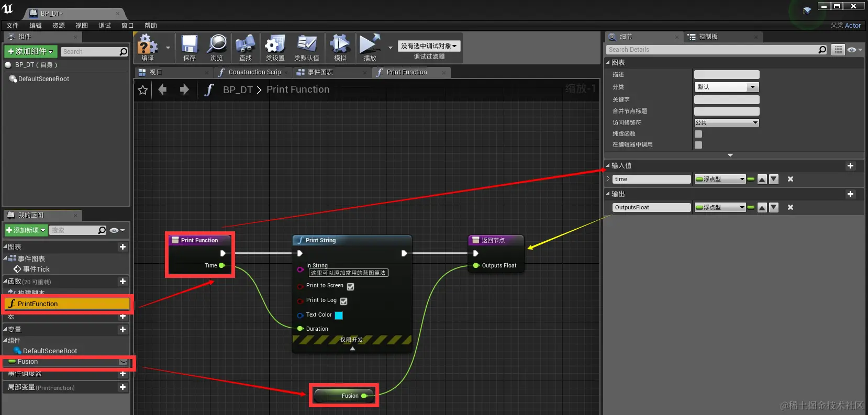Open the View (视图) menu
The width and height of the screenshot is (868, 415).
82,26
